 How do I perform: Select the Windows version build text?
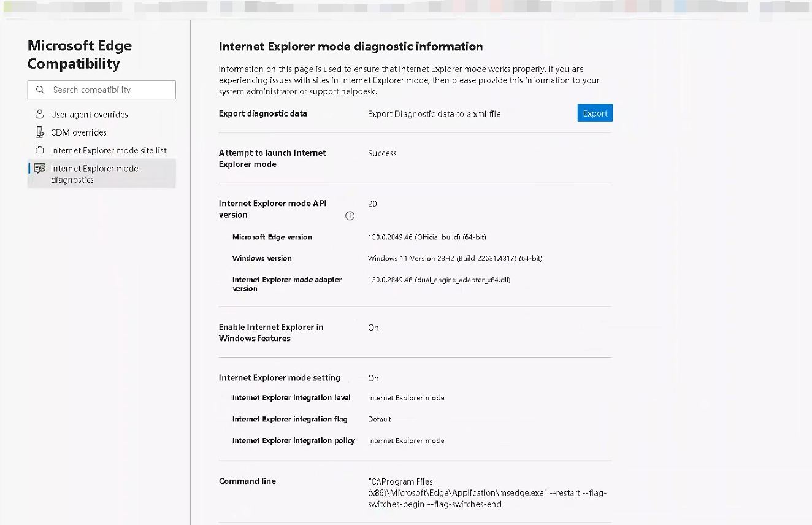455,258
